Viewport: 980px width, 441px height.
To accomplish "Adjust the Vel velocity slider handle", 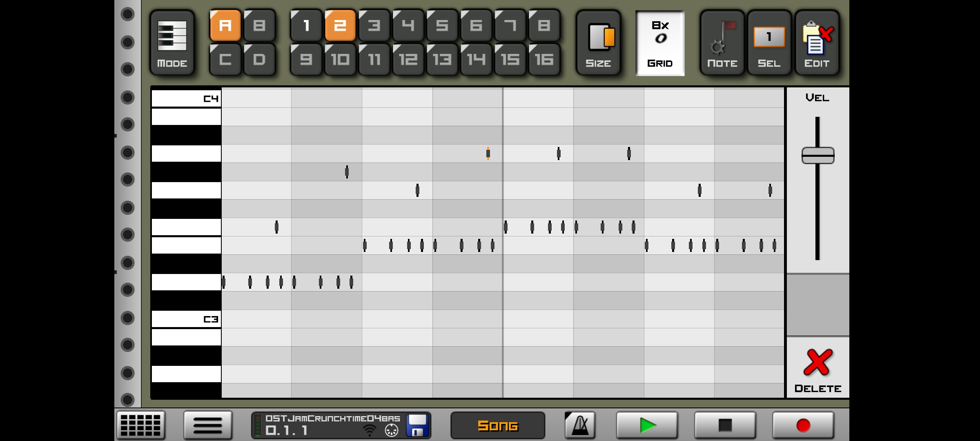I will click(818, 156).
